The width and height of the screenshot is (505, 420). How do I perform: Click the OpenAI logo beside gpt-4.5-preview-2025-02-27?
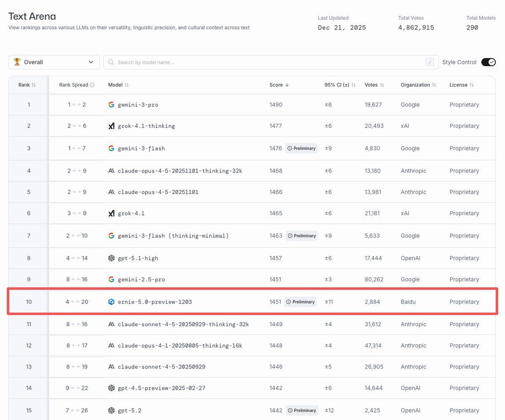point(111,388)
